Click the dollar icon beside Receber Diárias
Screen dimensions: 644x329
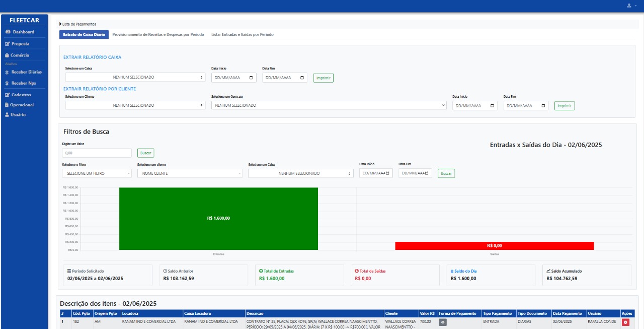7,72
